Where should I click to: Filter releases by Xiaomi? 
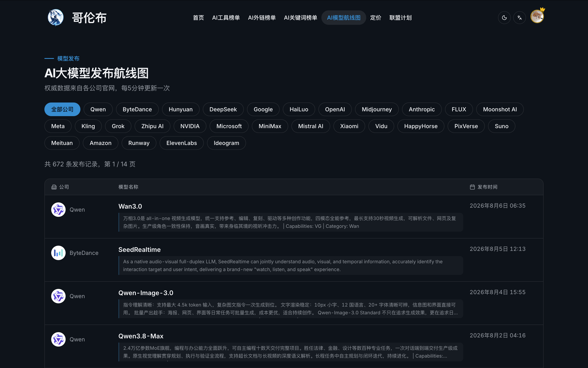[x=349, y=126]
